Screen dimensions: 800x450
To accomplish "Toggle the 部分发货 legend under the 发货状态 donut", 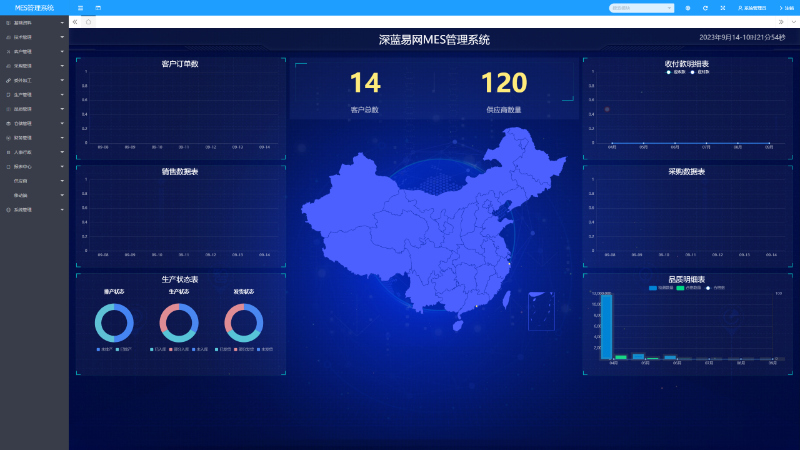I will pyautogui.click(x=244, y=349).
